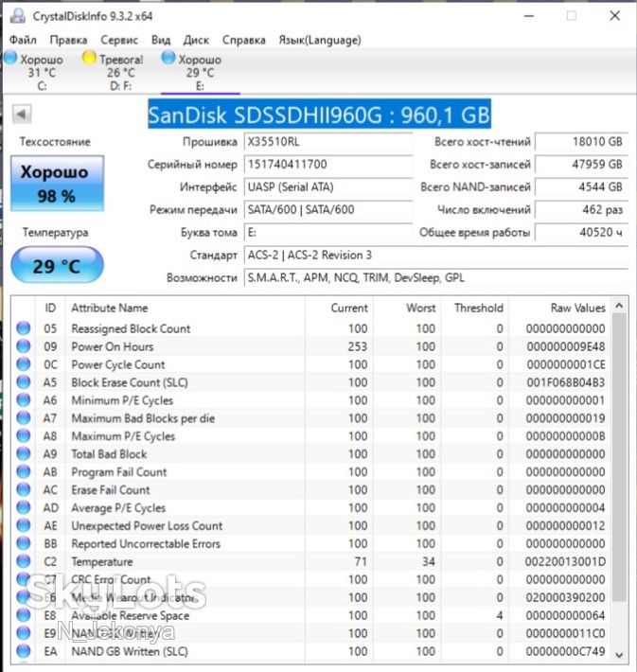Click status orb of Block Erase Count row
637x672 pixels.
click(23, 381)
